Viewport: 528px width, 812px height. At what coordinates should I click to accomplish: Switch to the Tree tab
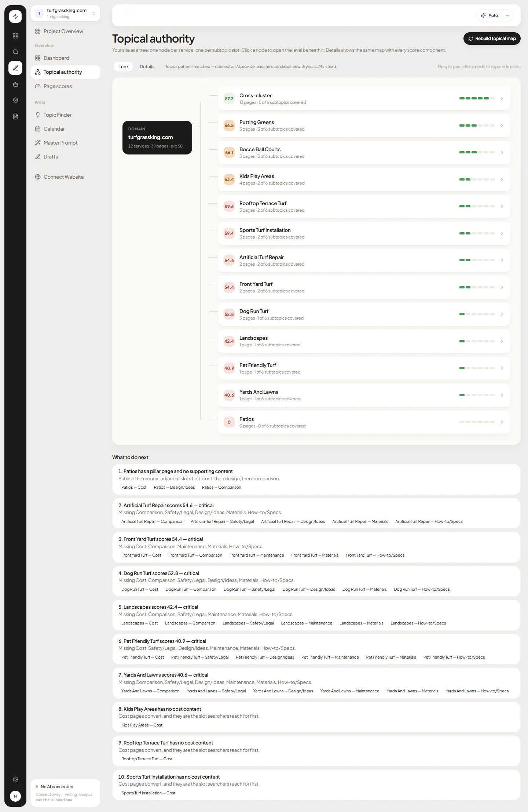(123, 66)
